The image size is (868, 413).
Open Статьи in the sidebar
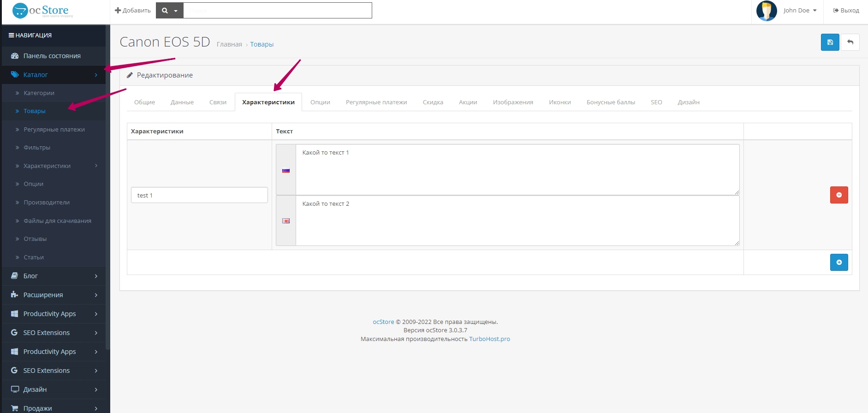34,257
